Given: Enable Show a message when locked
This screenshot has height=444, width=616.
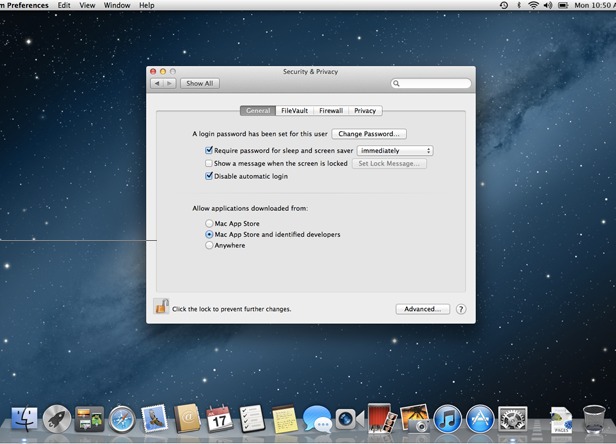Looking at the screenshot, I should coord(209,163).
